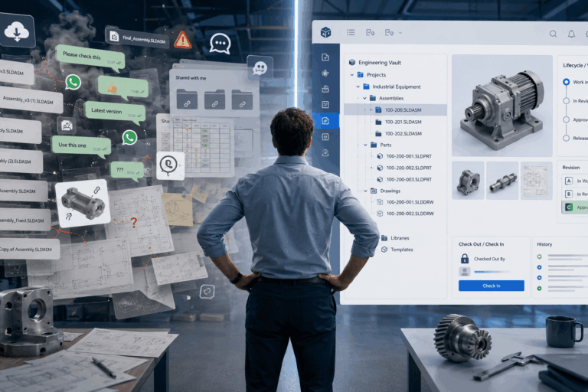This screenshot has width=588, height=392.
Task: Open the list view icon in top toolbar
Action: pos(351,32)
